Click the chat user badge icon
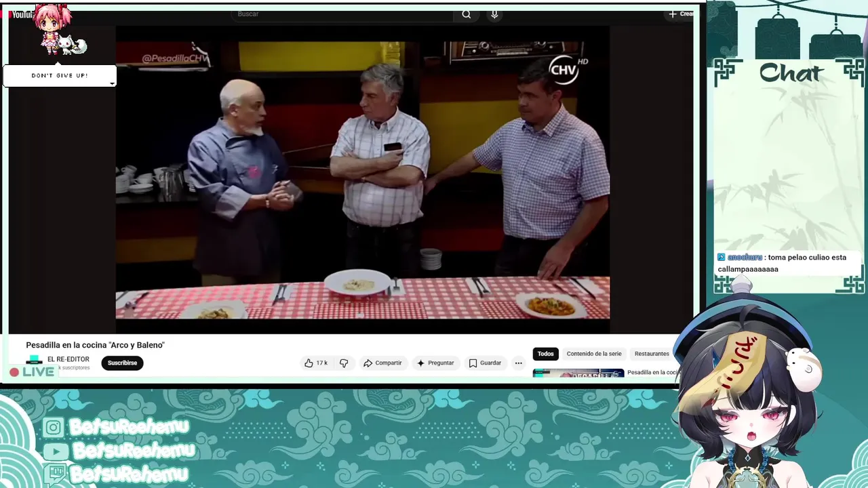The width and height of the screenshot is (868, 488). point(722,258)
